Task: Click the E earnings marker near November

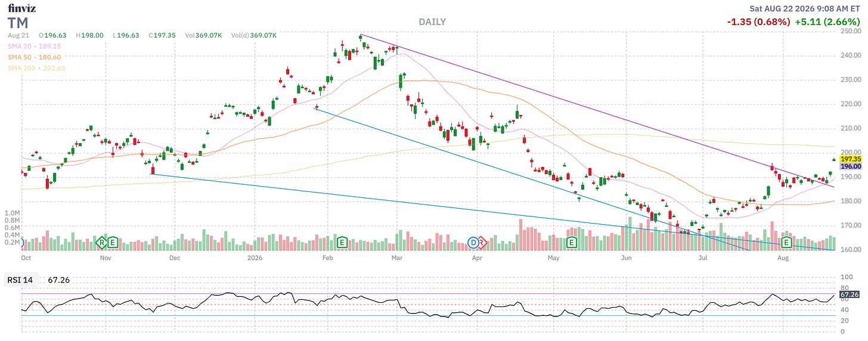Action: [111, 243]
